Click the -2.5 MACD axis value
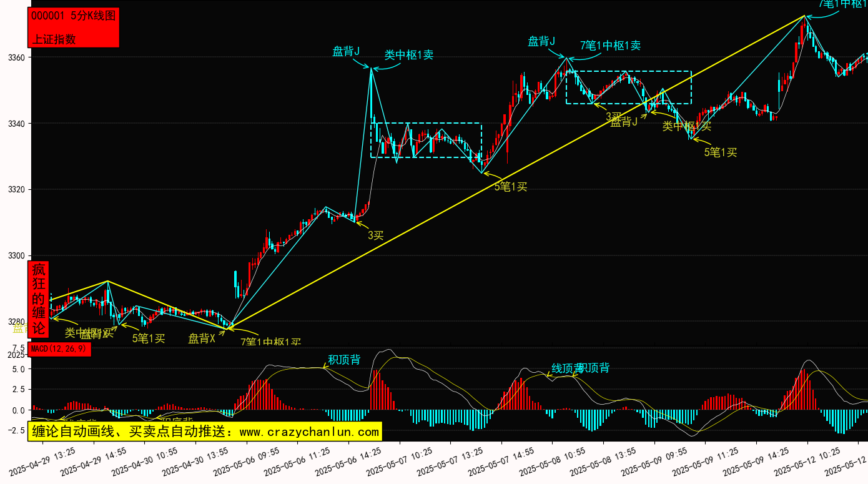The width and height of the screenshot is (868, 484). pos(16,430)
